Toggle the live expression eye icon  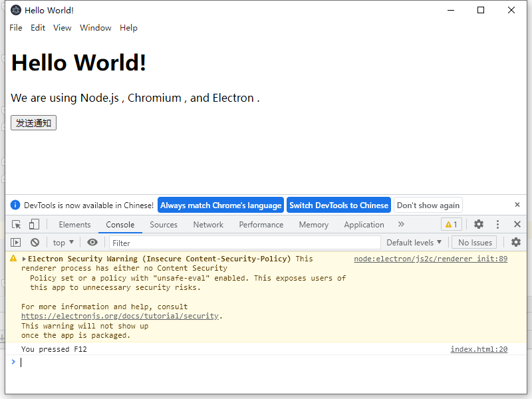coord(92,242)
